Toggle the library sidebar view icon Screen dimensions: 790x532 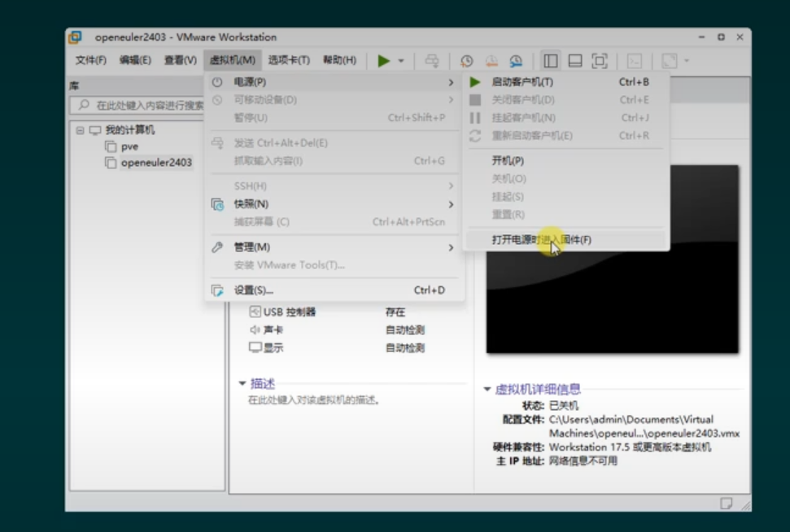[550, 61]
